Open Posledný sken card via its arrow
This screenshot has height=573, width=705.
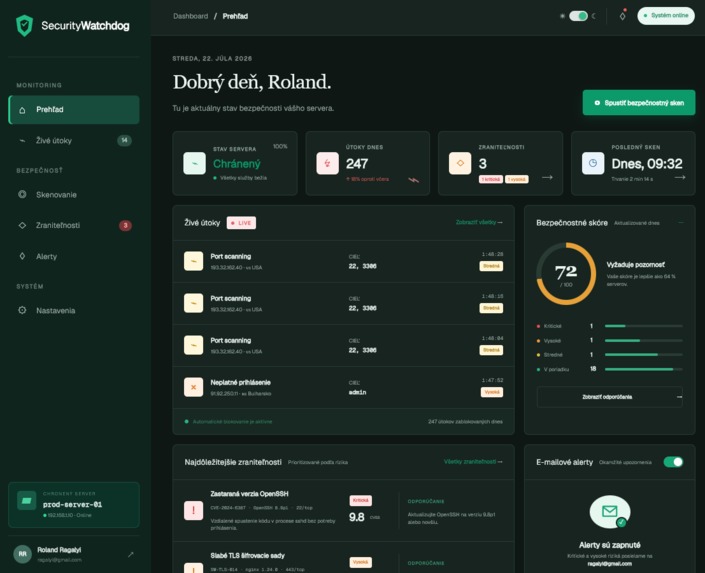tap(680, 178)
